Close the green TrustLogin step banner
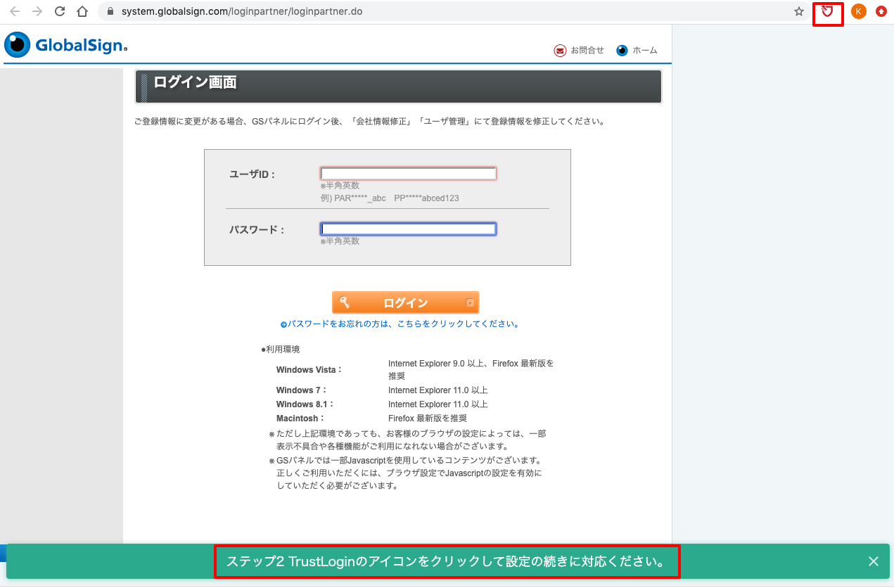The height and width of the screenshot is (588, 894). pos(874,561)
